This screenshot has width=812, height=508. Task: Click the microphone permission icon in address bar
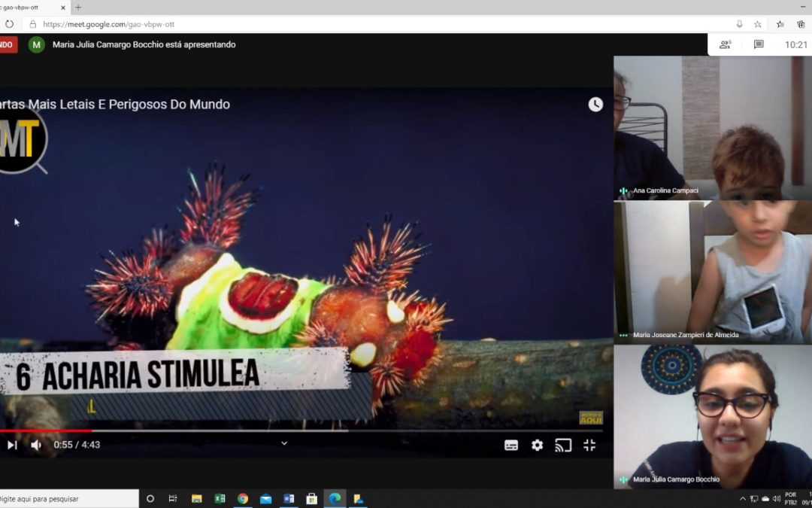coord(739,24)
